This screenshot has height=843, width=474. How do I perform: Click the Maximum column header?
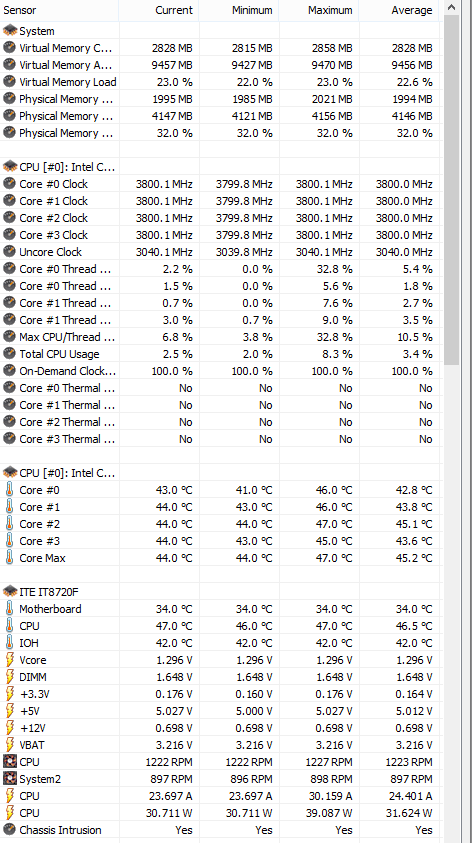click(x=319, y=10)
